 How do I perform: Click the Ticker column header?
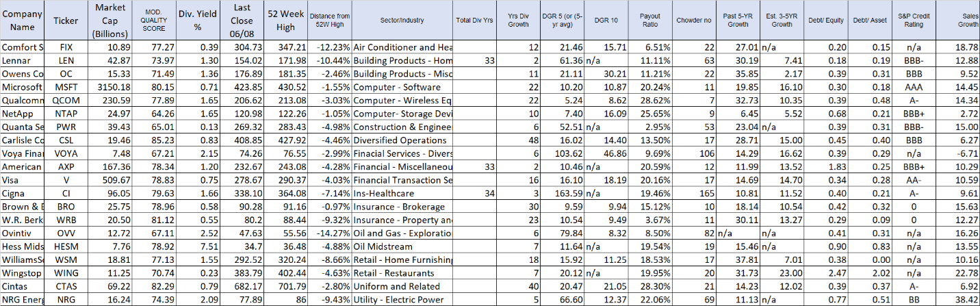pos(66,21)
